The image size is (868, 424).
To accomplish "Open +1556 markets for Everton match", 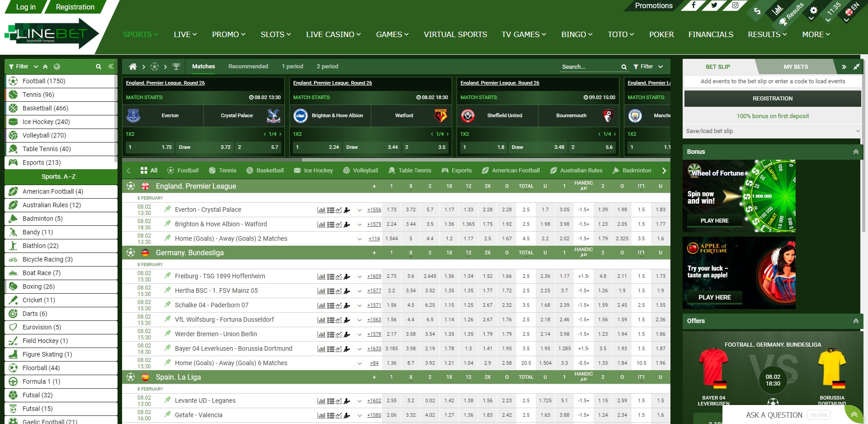I will (x=374, y=210).
